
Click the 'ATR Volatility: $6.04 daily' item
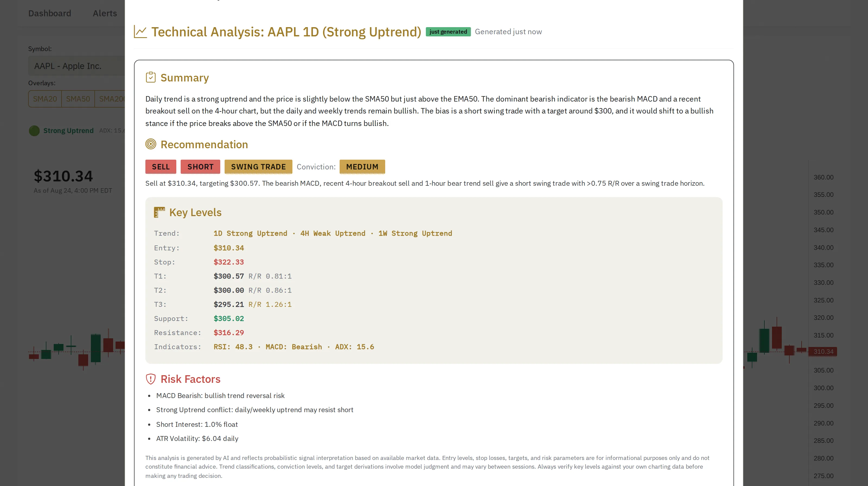197,439
